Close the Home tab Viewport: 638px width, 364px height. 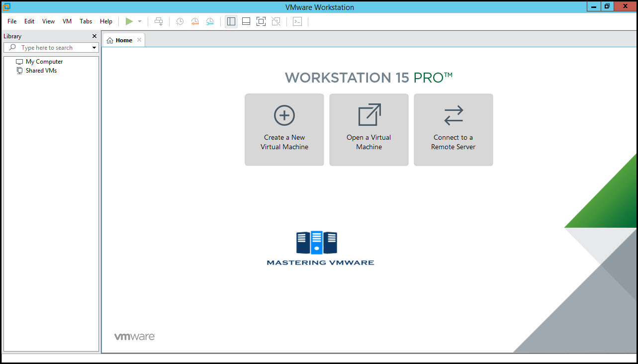139,40
